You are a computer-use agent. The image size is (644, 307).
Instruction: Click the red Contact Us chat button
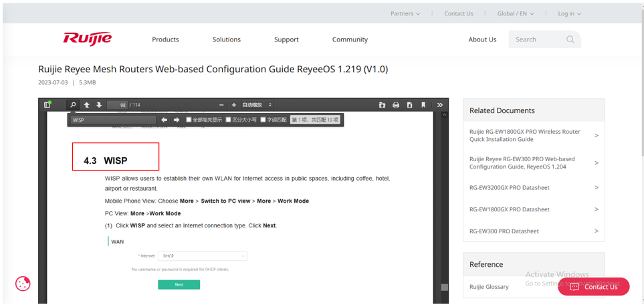click(x=593, y=286)
